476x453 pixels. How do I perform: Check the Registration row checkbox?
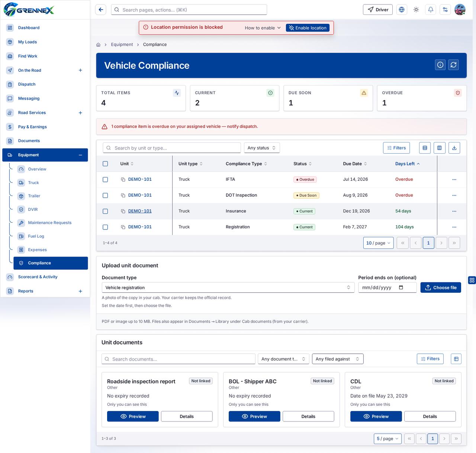105,227
